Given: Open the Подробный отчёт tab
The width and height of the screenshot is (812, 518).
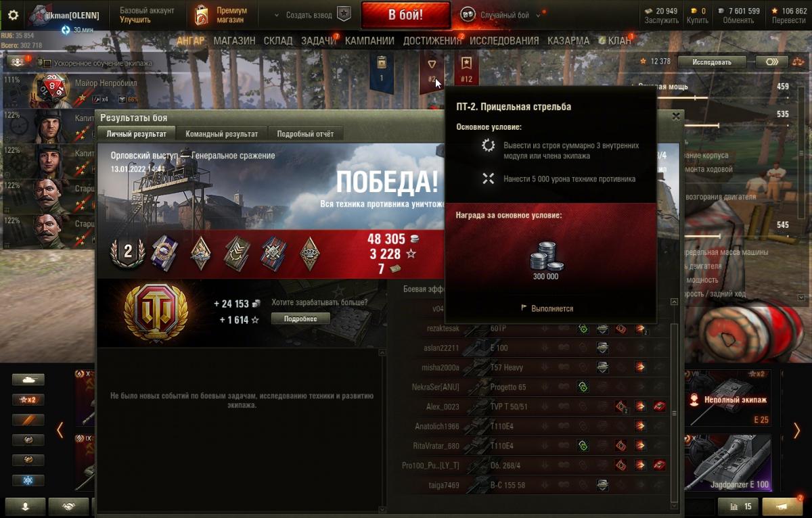Looking at the screenshot, I should (305, 134).
